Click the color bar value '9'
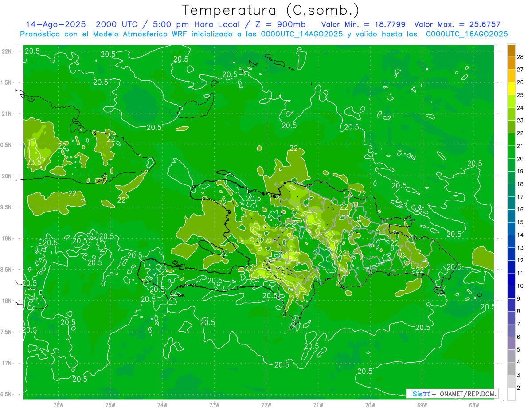The width and height of the screenshot is (532, 411). coord(519,299)
